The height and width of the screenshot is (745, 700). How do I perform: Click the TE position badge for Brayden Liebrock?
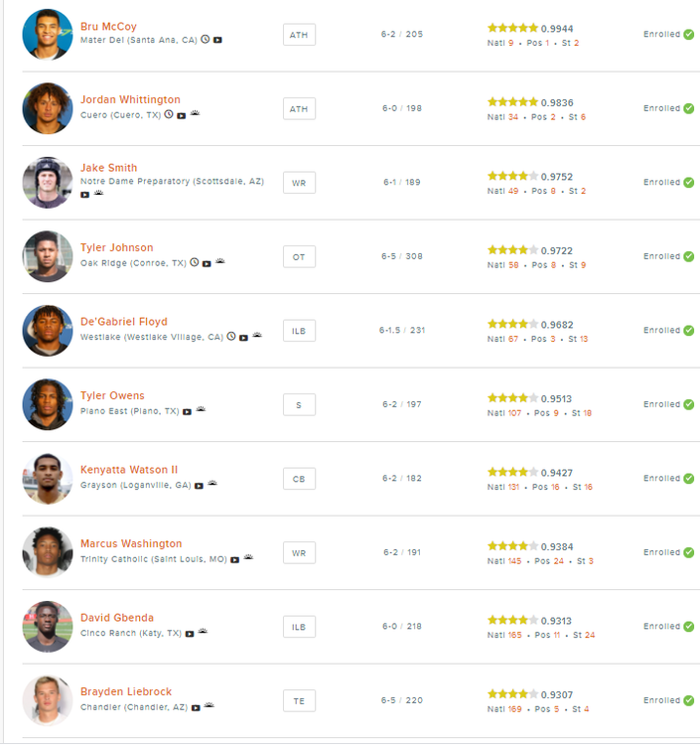click(299, 700)
